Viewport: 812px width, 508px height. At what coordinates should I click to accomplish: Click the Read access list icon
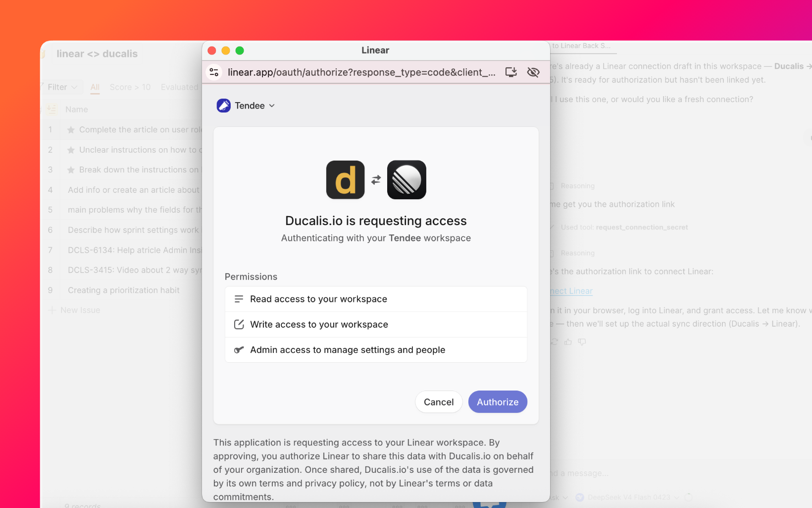[x=239, y=299]
